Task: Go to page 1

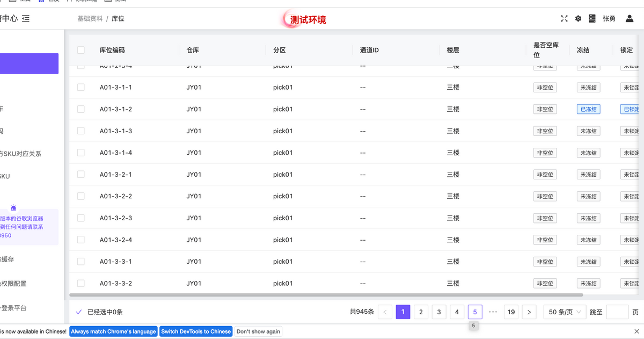Action: 403,312
